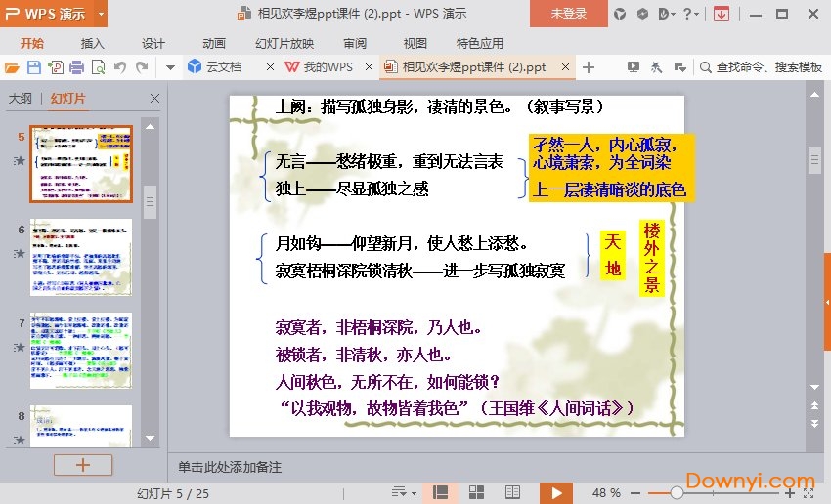Click the Print icon in quick toolbar
The image size is (831, 504).
[76, 67]
